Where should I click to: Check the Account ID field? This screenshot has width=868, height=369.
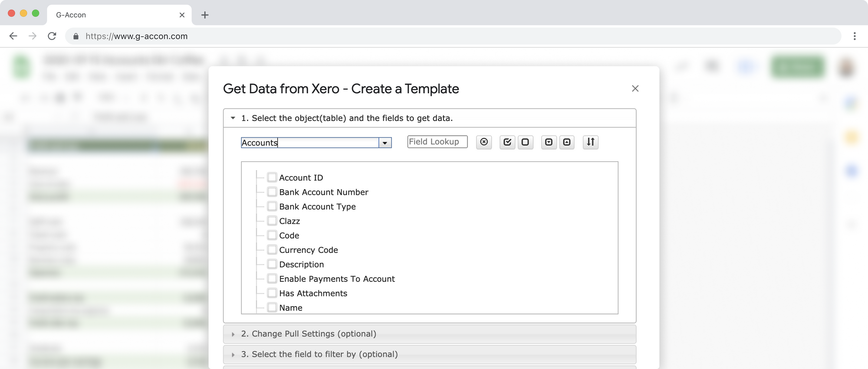point(272,177)
